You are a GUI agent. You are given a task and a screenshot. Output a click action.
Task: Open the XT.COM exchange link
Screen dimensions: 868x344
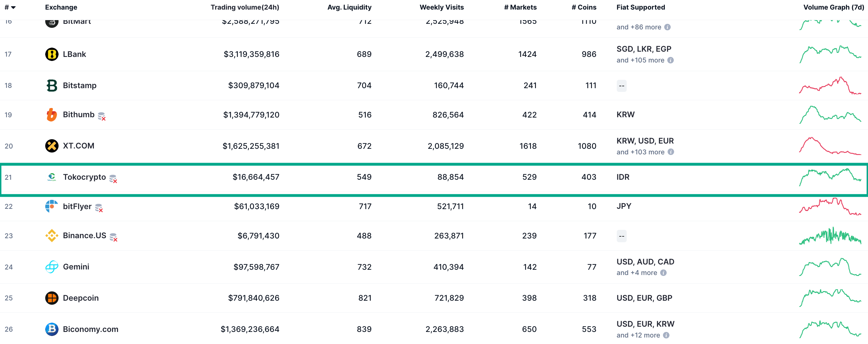point(78,146)
